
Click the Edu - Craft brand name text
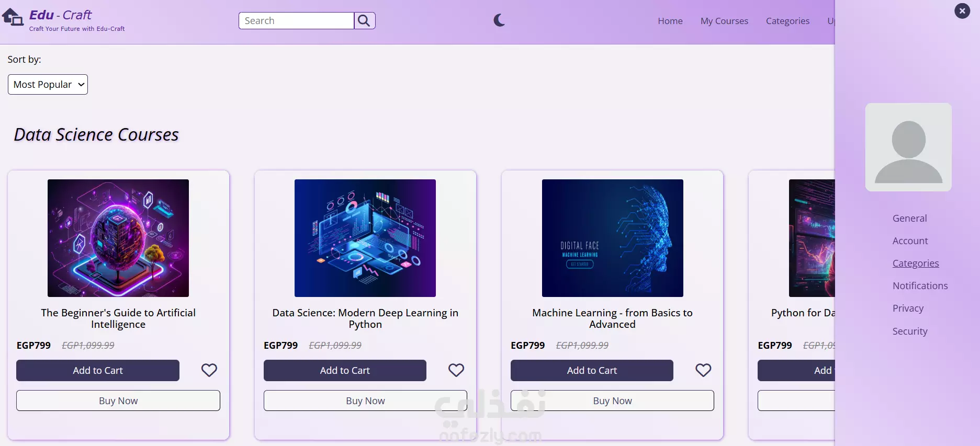pyautogui.click(x=60, y=15)
